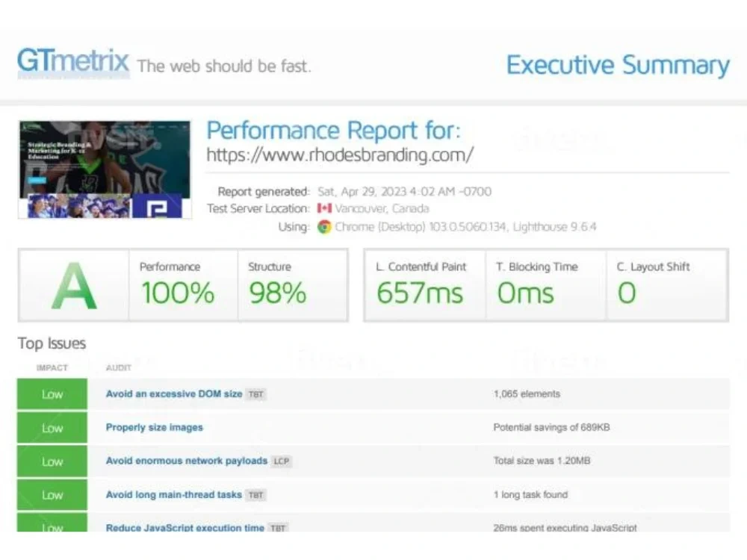The height and width of the screenshot is (560, 747).
Task: Click the L. Contentful Paint 657ms value
Action: [x=420, y=293]
